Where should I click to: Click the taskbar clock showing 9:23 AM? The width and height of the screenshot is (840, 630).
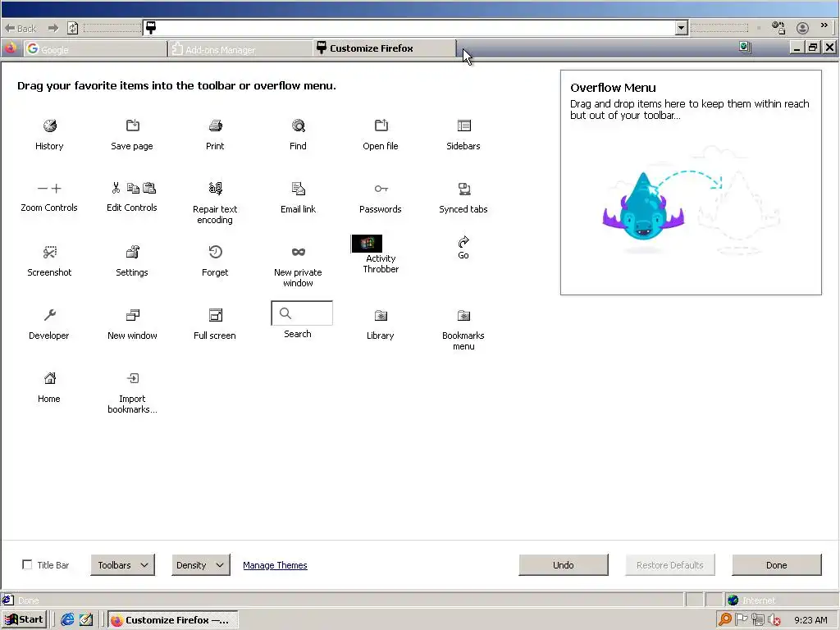(x=810, y=620)
